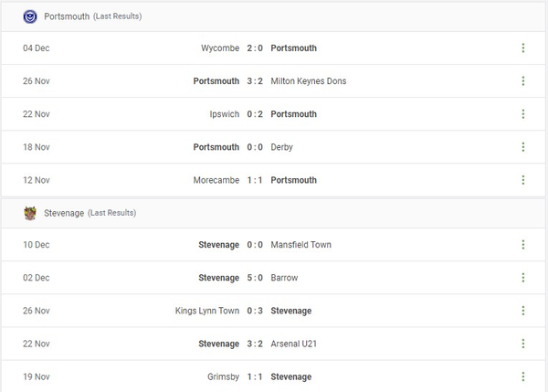Click the Portsmouth Last Results header
Image resolution: width=548 pixels, height=392 pixels.
pyautogui.click(x=91, y=16)
